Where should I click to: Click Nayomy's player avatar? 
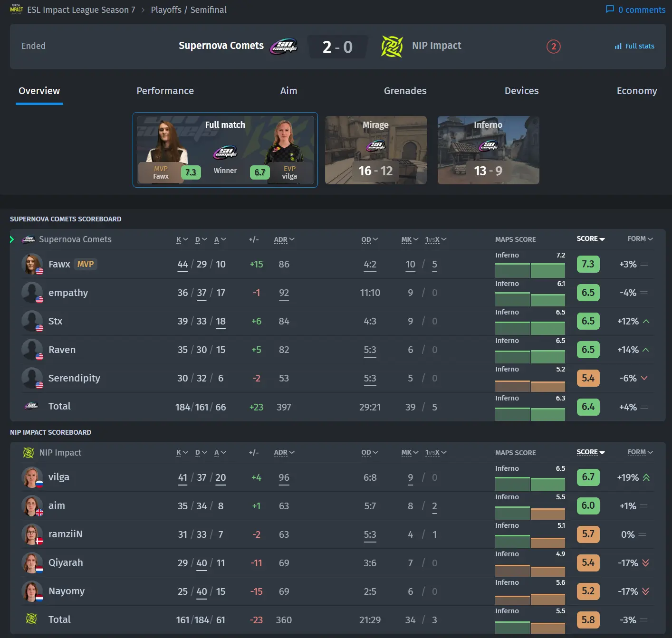[x=32, y=591]
